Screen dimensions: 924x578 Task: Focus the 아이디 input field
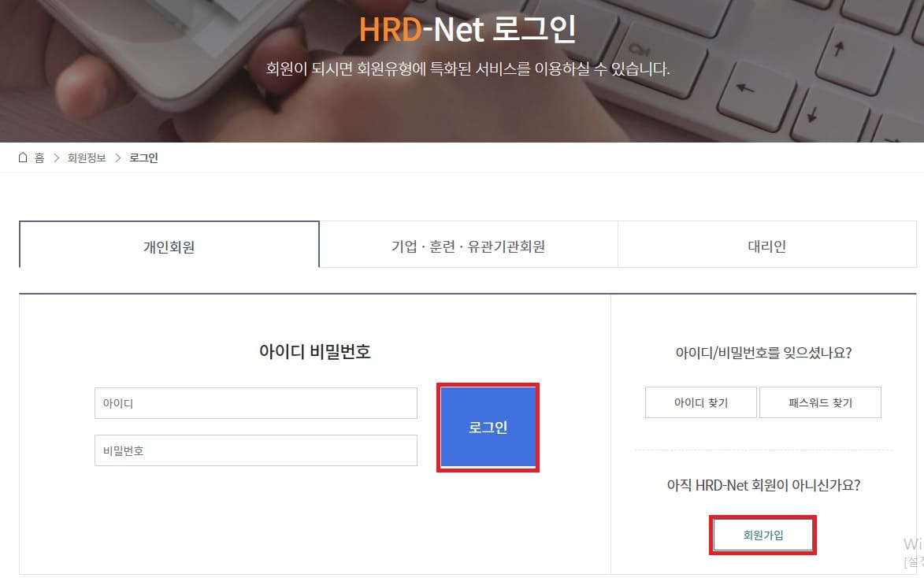click(x=256, y=403)
